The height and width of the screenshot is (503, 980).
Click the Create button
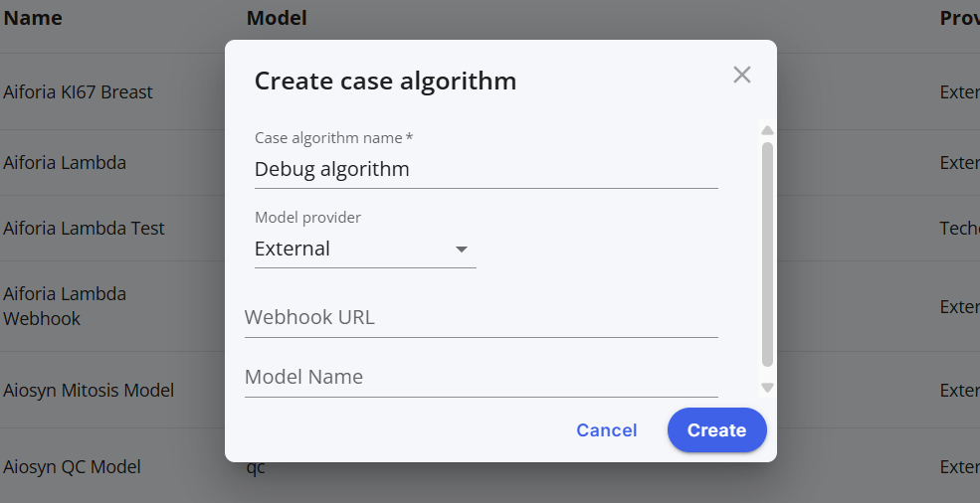(x=717, y=430)
